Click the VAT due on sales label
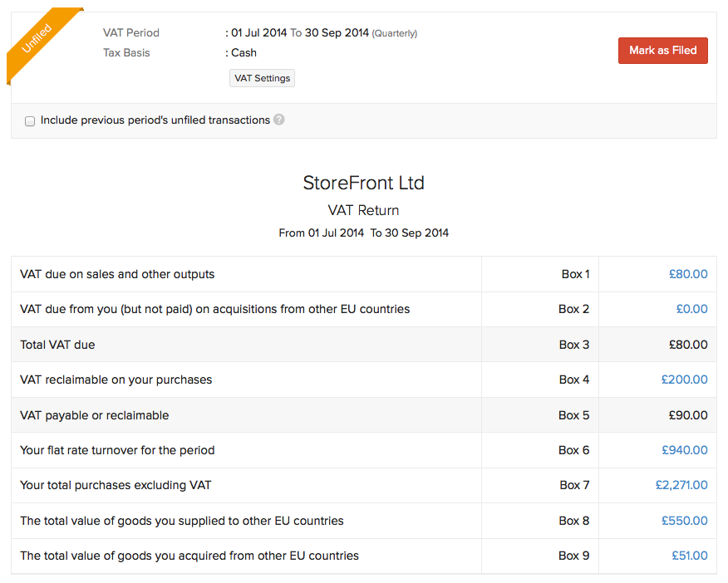The image size is (728, 583). pos(117,274)
